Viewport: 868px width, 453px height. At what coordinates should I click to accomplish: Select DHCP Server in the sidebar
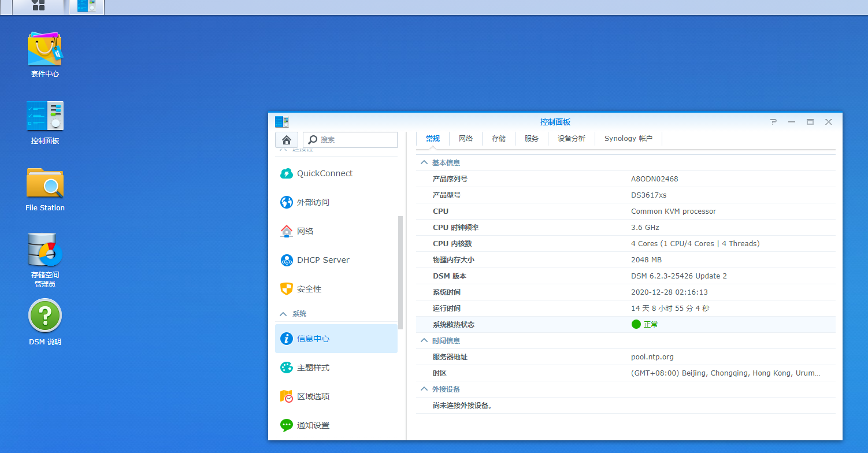click(336, 260)
